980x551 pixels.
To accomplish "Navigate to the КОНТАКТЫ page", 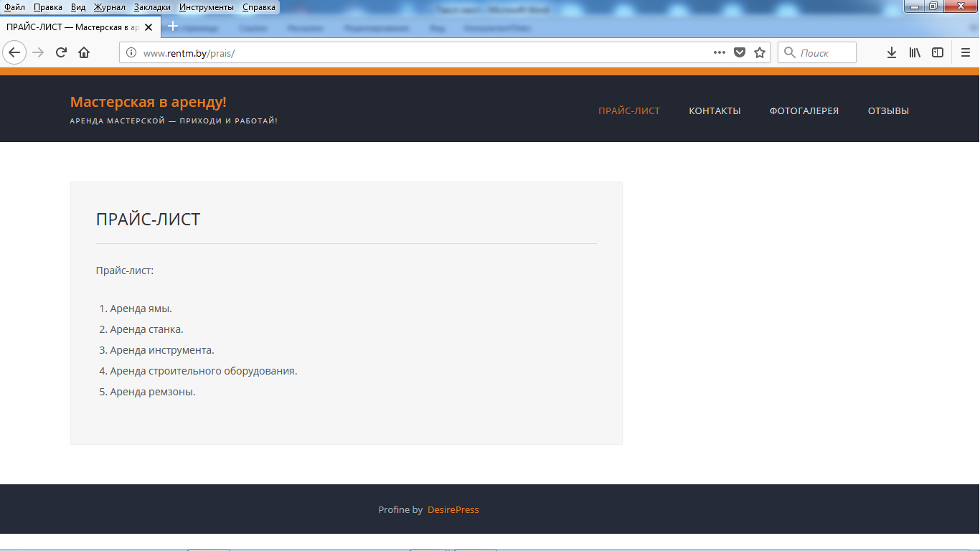I will 715,110.
